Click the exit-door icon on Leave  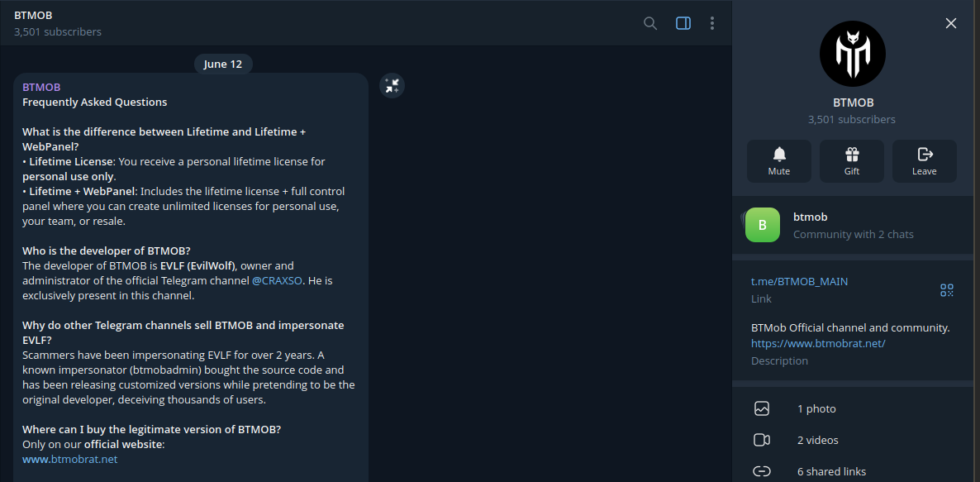(x=925, y=154)
